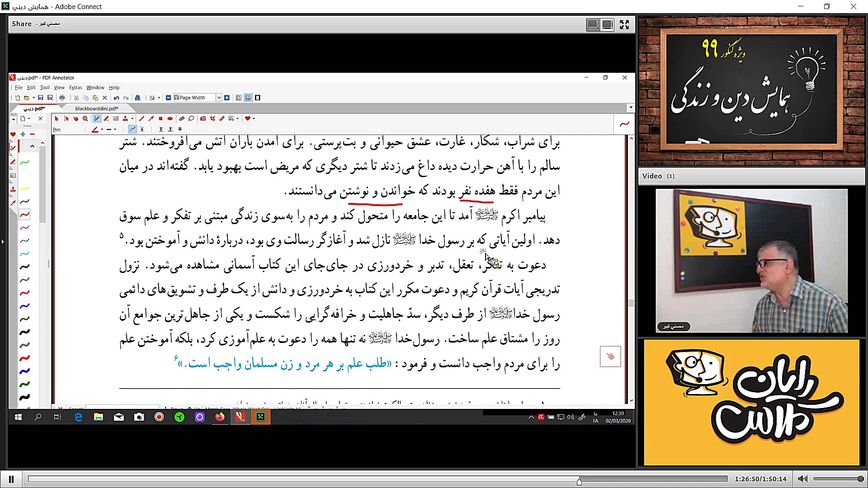Viewport: 868px width, 488px height.
Task: Click the Undo arrow in toolbar
Action: [x=117, y=98]
